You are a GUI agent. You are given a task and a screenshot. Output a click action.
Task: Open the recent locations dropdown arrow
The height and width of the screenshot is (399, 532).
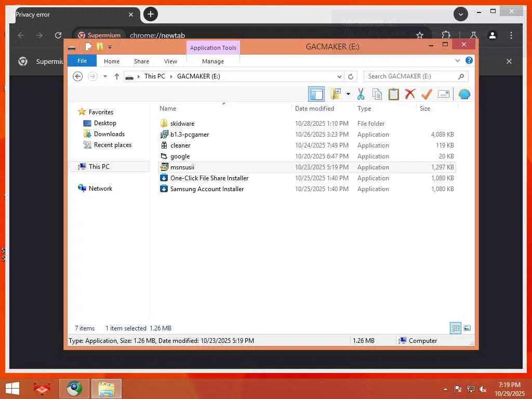(x=105, y=76)
